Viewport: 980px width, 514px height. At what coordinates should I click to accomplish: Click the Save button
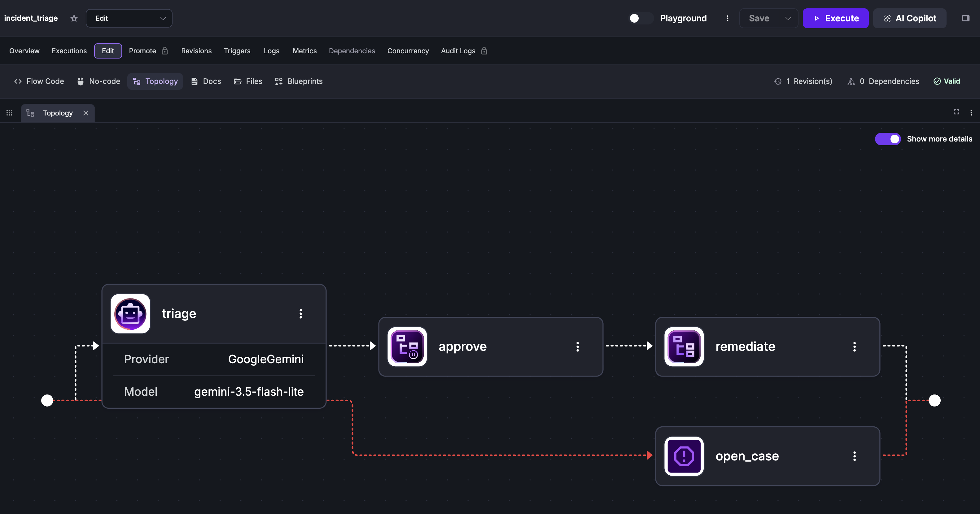759,18
